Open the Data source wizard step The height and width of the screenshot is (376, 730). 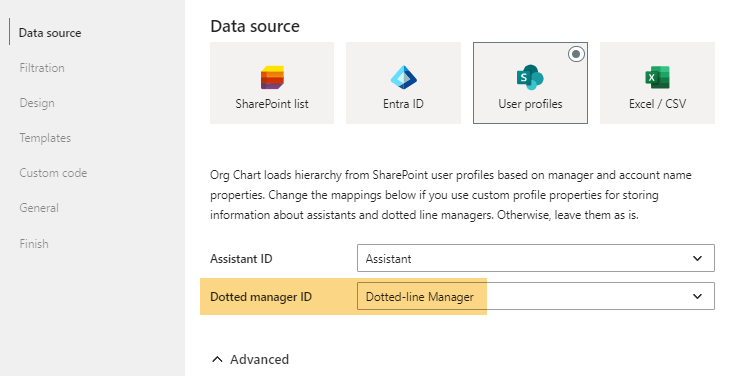tap(50, 33)
